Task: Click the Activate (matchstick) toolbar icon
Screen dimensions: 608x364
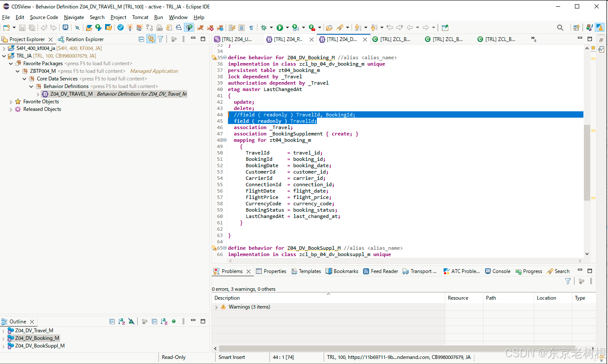Action: pos(130,28)
